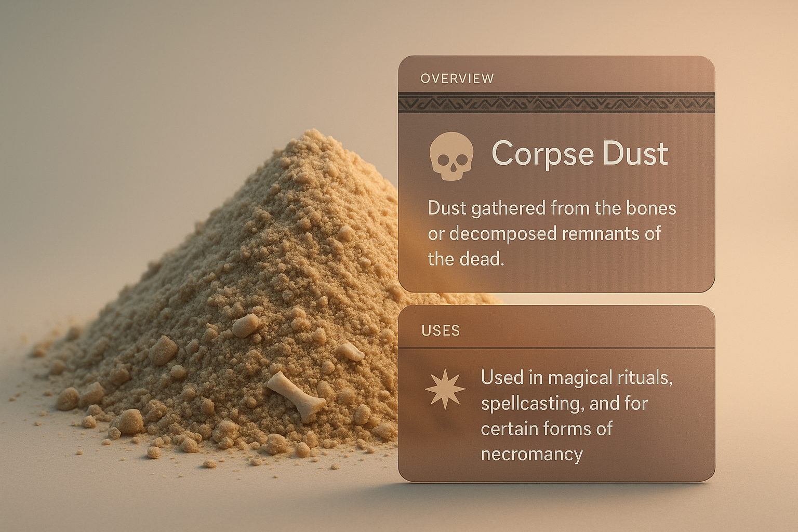Viewport: 798px width, 532px height.
Task: Click the decorative zigzag pattern band
Action: pos(556,103)
